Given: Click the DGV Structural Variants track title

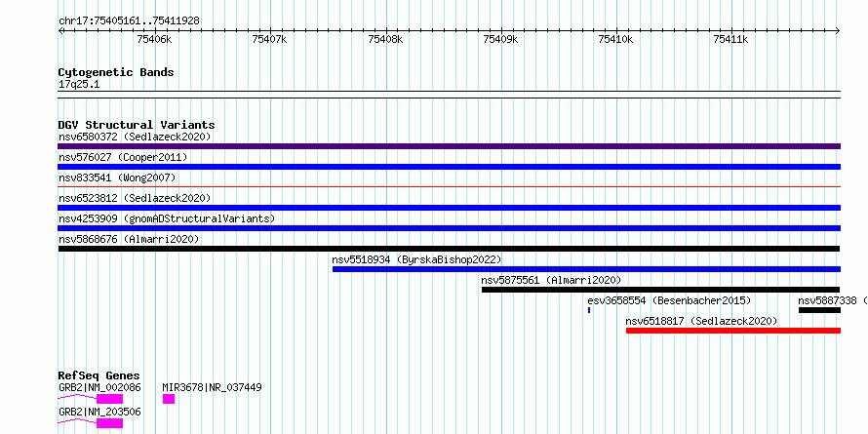Looking at the screenshot, I should (x=137, y=125).
